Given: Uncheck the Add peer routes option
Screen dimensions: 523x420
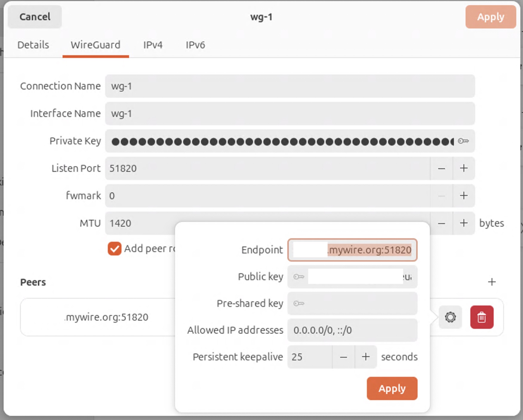Looking at the screenshot, I should pos(114,249).
